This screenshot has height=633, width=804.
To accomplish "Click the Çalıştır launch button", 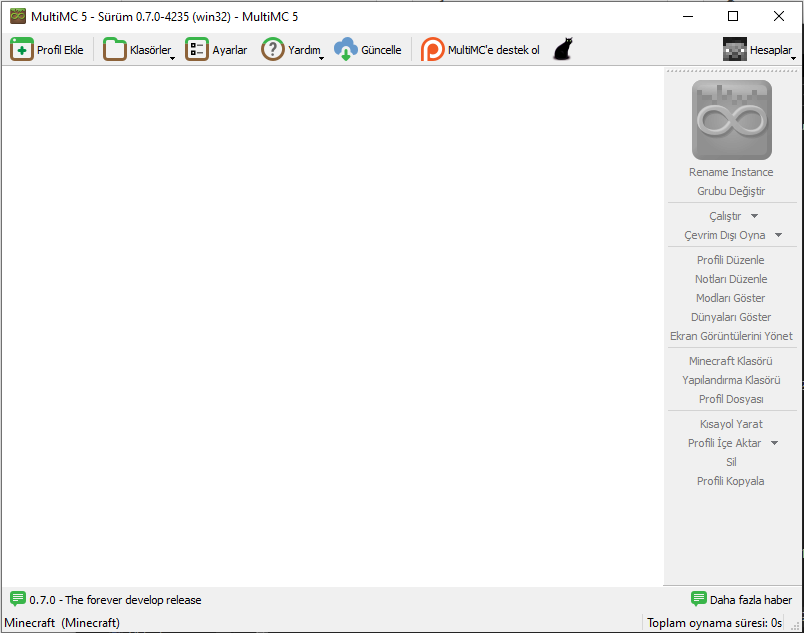I will [x=725, y=216].
